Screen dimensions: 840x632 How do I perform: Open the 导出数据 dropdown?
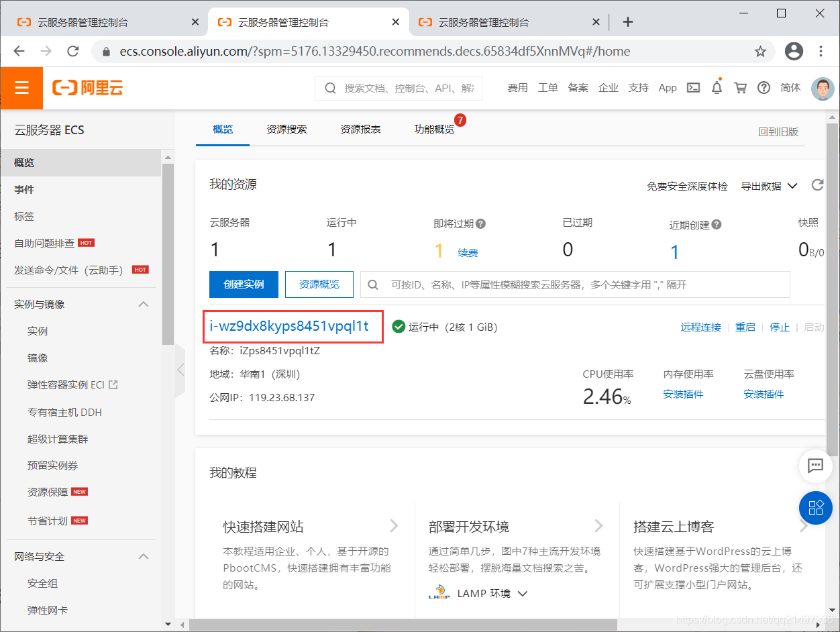769,186
